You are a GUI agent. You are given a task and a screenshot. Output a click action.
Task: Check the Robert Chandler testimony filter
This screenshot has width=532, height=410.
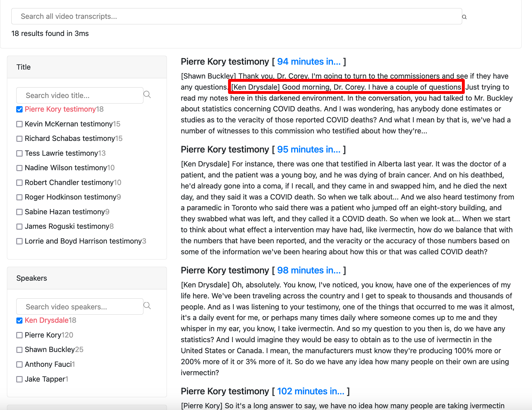point(19,183)
